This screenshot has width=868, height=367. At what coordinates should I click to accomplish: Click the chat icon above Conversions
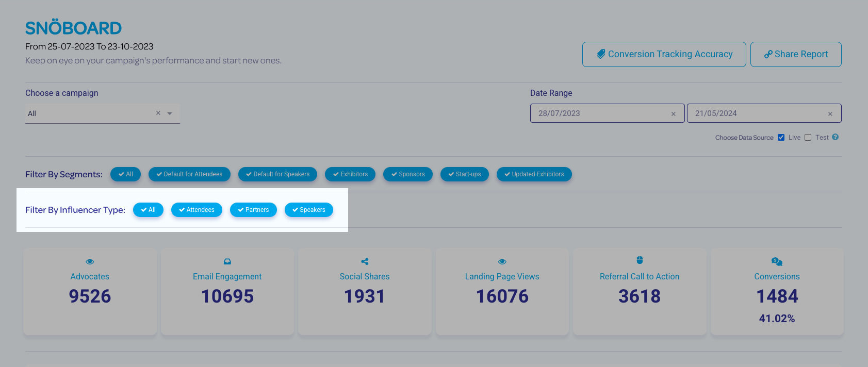(x=777, y=262)
